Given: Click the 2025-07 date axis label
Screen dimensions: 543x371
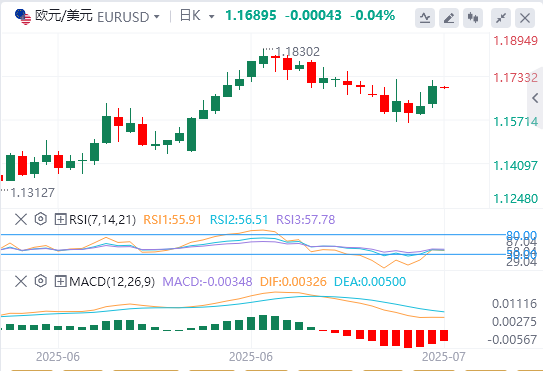Looking at the screenshot, I should (444, 356).
